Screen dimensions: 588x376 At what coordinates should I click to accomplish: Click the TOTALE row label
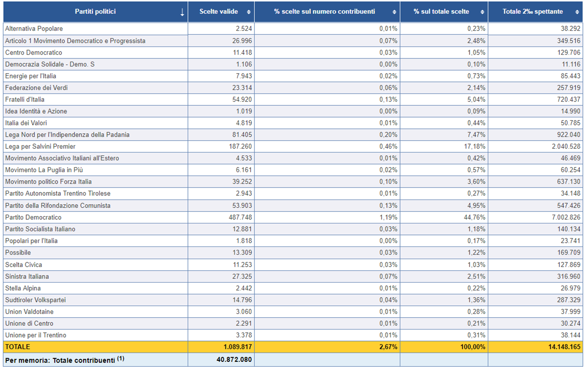point(17,347)
